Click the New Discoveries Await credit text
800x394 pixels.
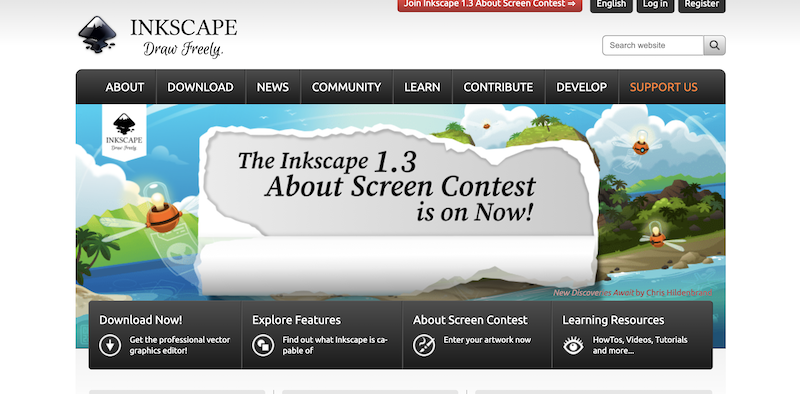tap(633, 293)
